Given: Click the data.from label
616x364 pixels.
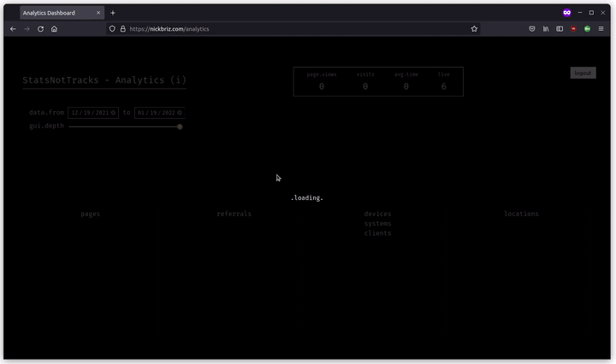Looking at the screenshot, I should 46,113.
